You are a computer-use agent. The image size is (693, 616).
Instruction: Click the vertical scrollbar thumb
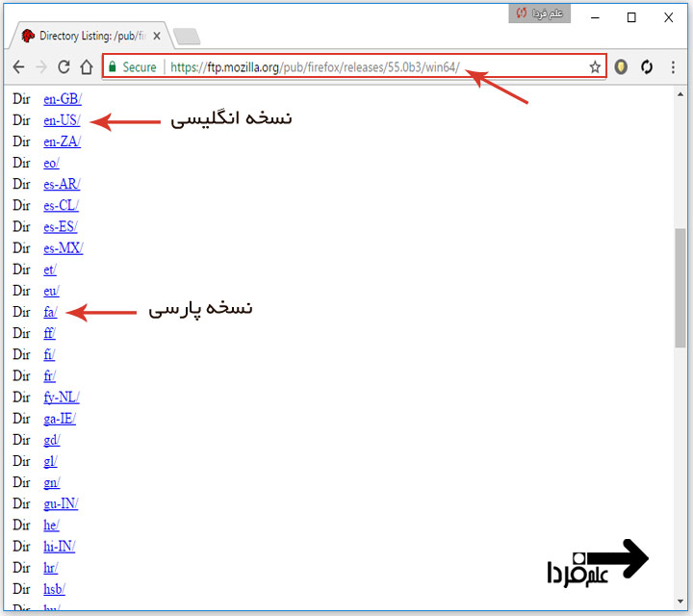[680, 287]
